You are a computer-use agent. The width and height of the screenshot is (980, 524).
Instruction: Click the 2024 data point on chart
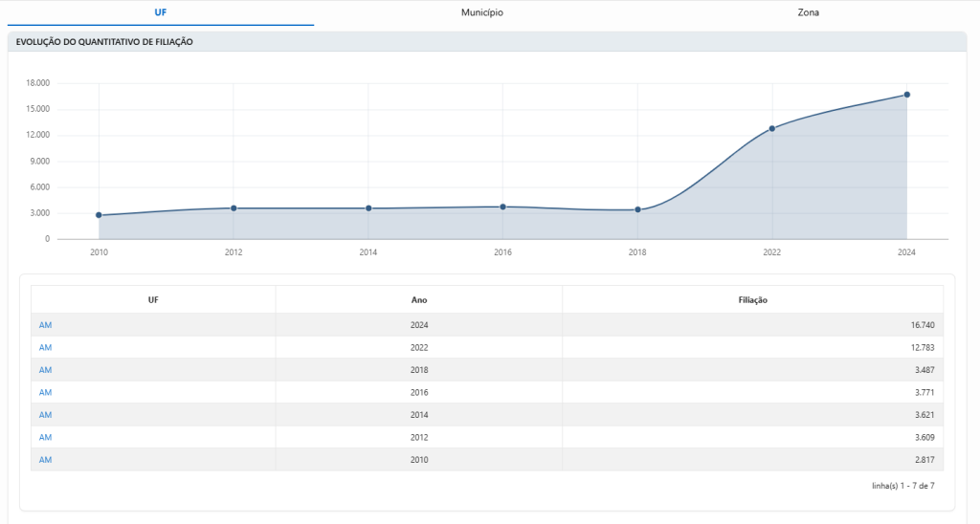906,95
